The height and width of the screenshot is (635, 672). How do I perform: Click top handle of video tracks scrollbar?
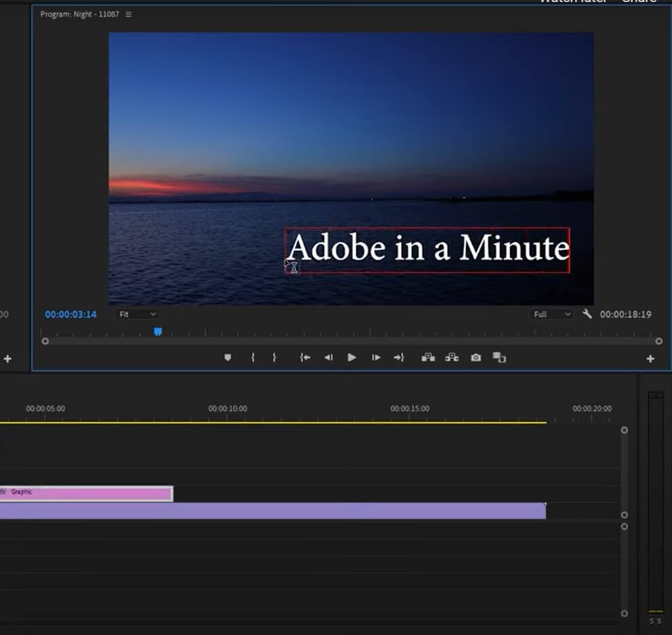click(x=625, y=430)
